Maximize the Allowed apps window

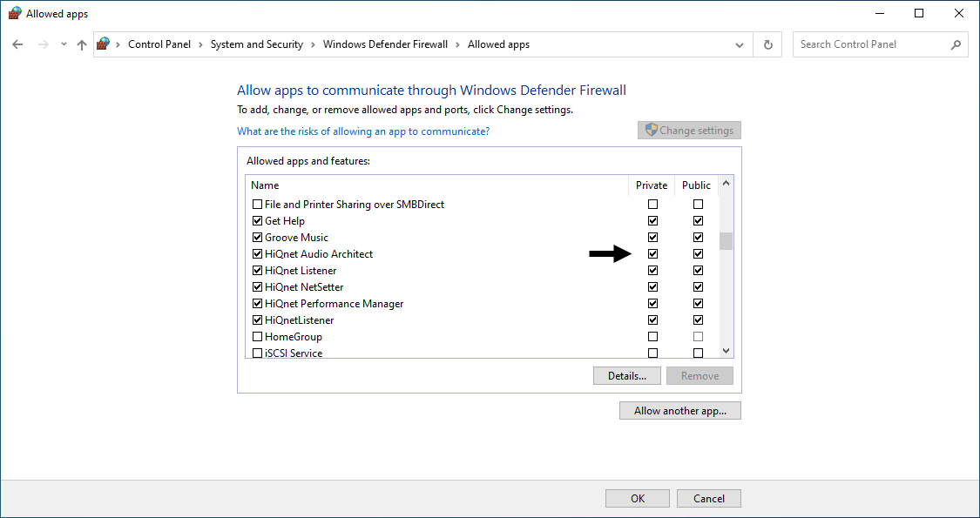[x=919, y=13]
